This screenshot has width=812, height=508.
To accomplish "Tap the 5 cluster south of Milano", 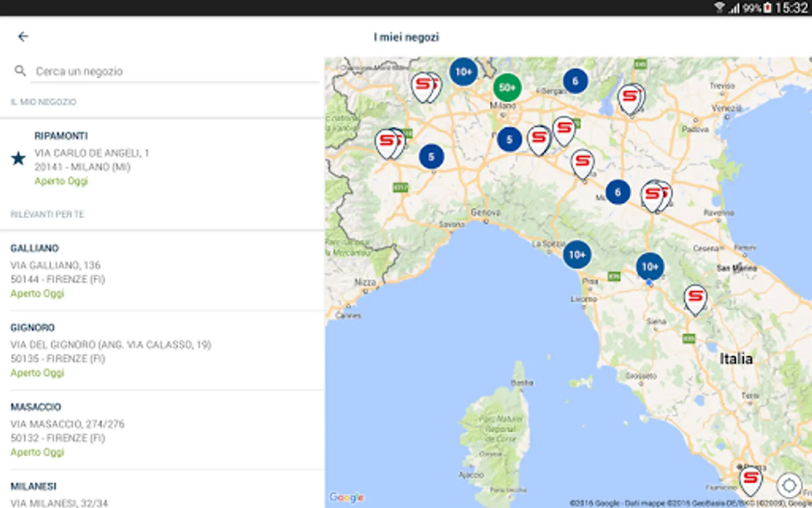I will [509, 139].
